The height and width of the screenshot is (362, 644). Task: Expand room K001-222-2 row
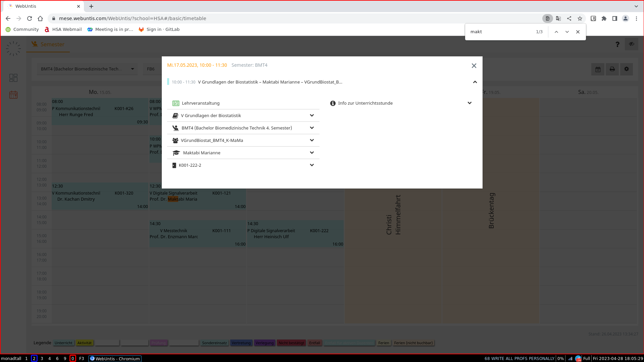point(312,165)
